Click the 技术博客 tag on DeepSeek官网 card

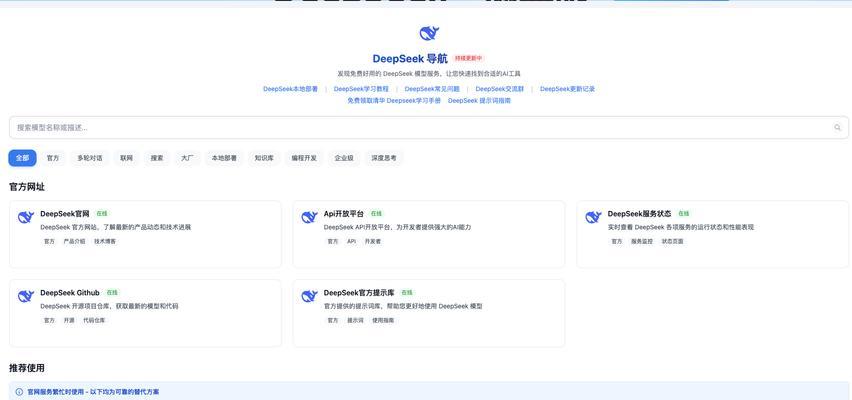[x=105, y=241]
